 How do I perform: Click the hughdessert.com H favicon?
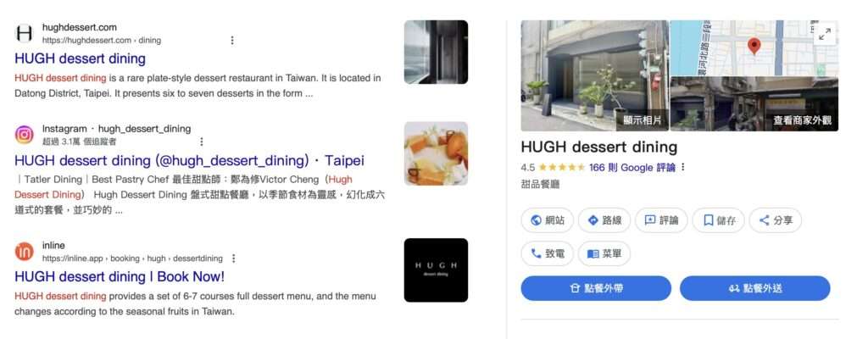tap(24, 34)
